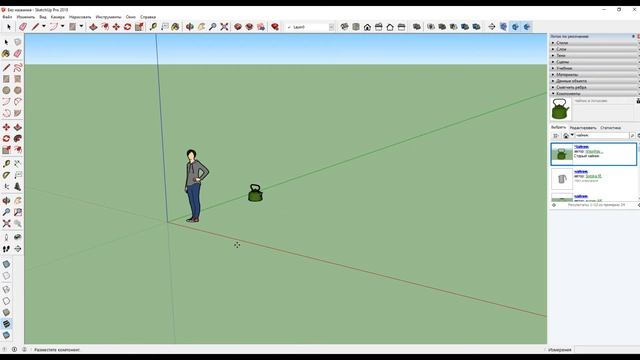Select the Zoom Window tool

[x=18, y=212]
